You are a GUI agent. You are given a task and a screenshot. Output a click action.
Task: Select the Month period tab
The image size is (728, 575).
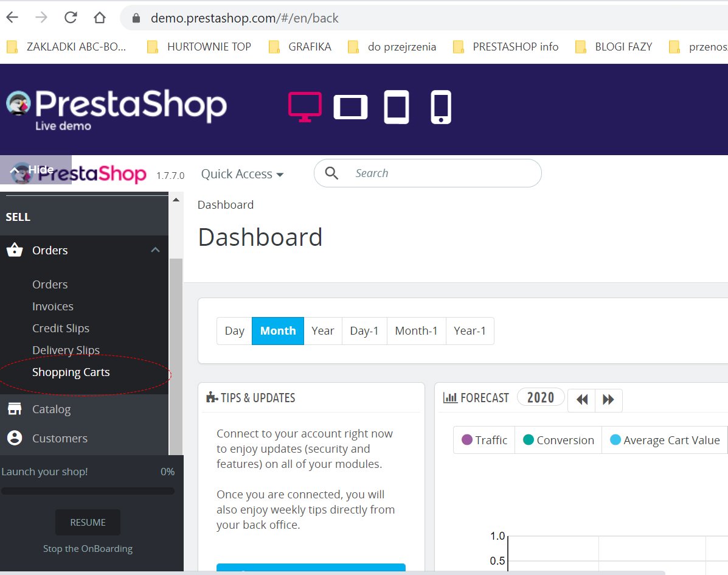click(278, 330)
